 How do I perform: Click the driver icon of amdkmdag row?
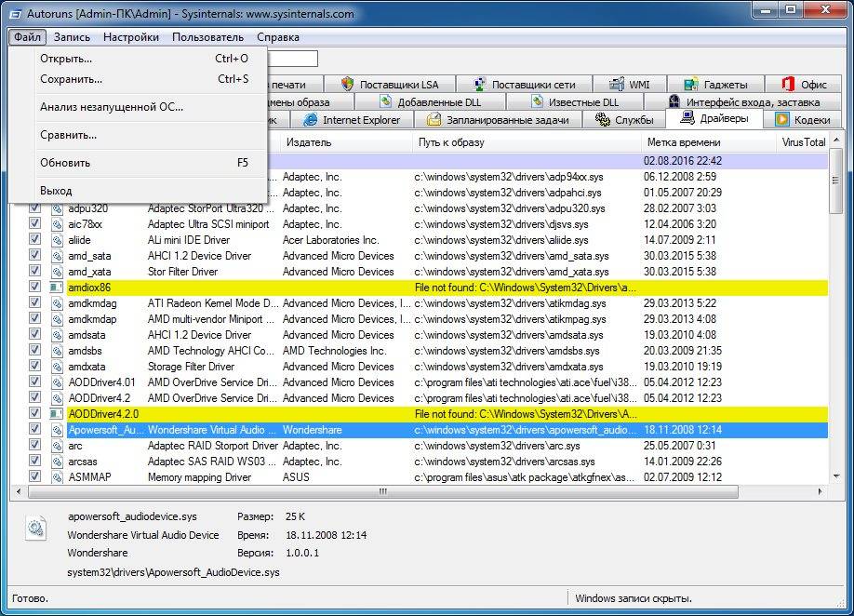pyautogui.click(x=57, y=303)
